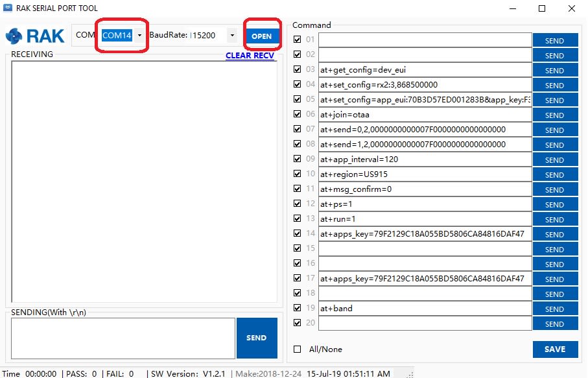
Task: Uncheck the checkbox for command 20
Action: point(298,322)
